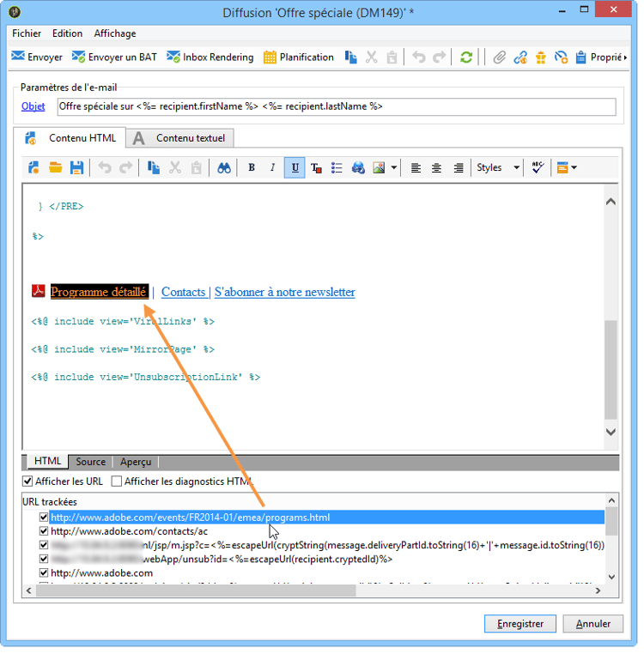Click the Envoyer send button
This screenshot has width=644, height=654.
coord(37,58)
